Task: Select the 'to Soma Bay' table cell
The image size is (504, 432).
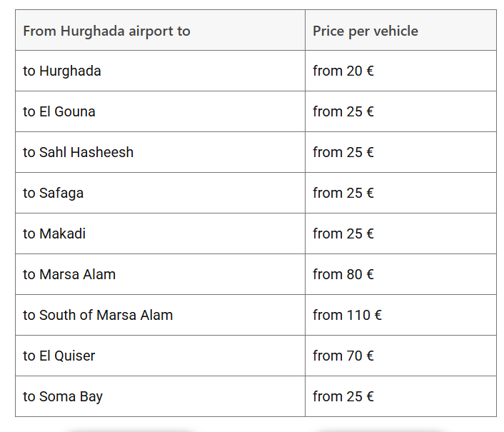Action: (x=63, y=396)
